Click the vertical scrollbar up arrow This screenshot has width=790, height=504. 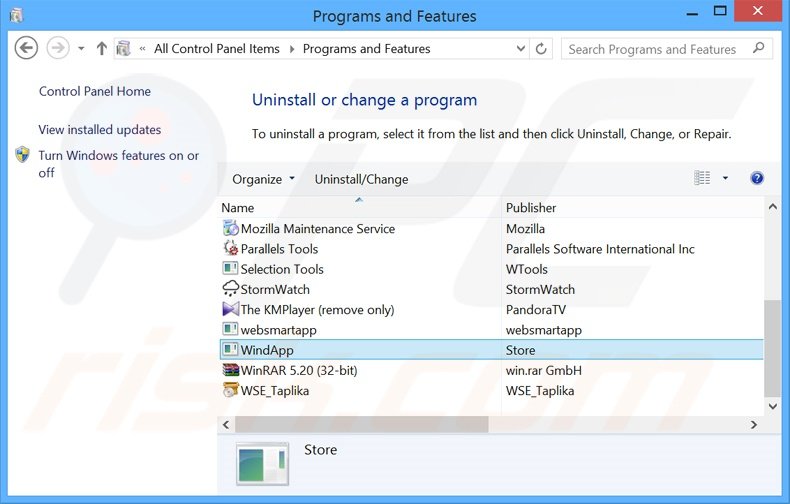[x=772, y=207]
